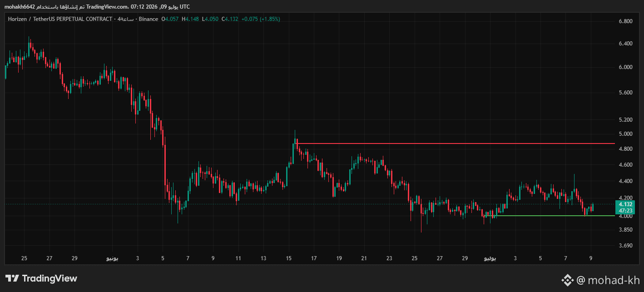Click the close value C4.132 in the header
Viewport: 644px width, 292px height.
click(230, 19)
